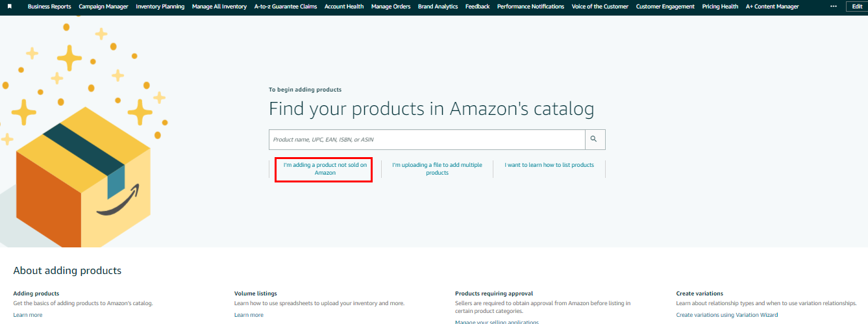
Task: Open Brand Analytics
Action: point(438,6)
